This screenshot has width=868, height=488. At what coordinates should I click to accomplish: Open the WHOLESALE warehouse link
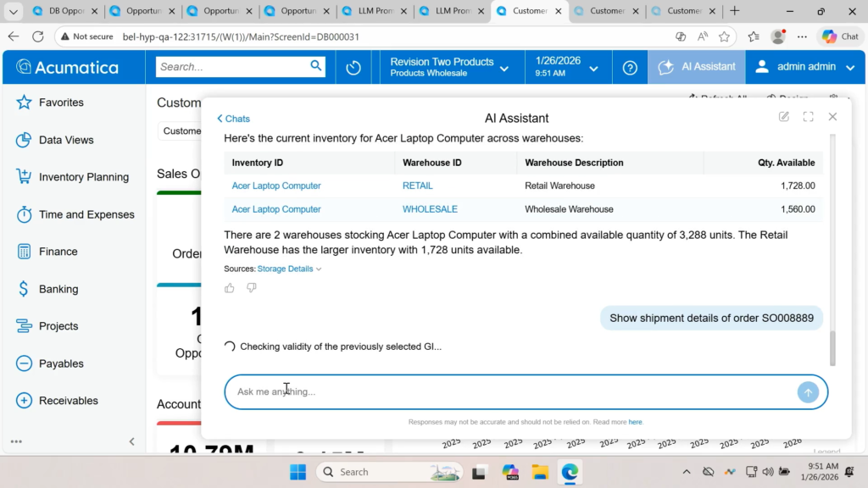(430, 209)
